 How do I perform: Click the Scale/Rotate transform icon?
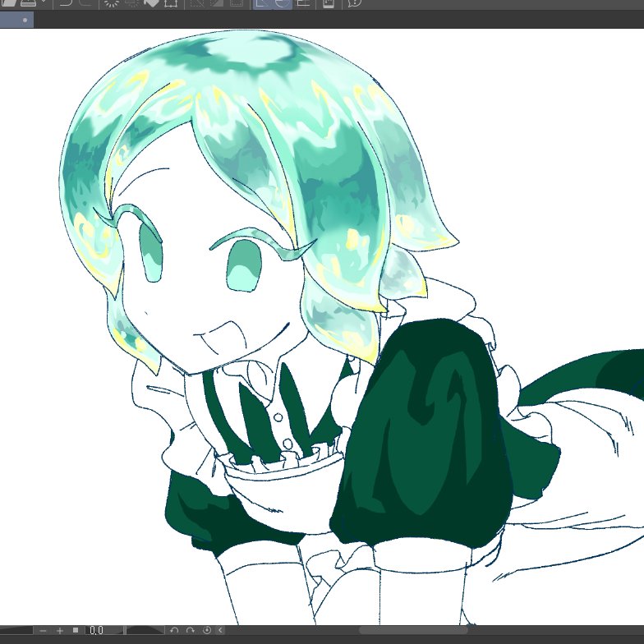171,3
